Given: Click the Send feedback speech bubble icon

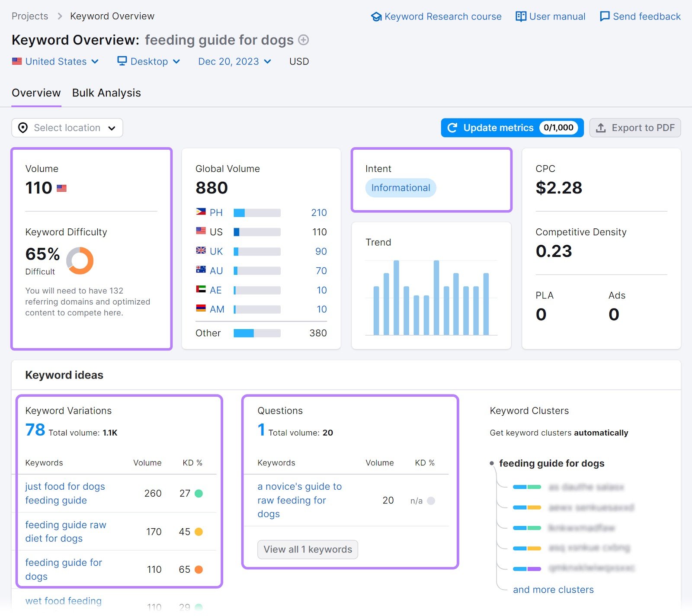Looking at the screenshot, I should pyautogui.click(x=604, y=16).
